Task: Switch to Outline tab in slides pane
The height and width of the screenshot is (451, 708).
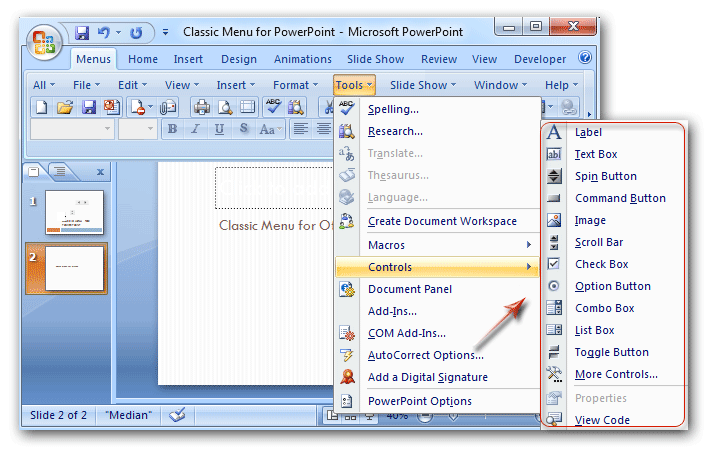Action: [60, 171]
